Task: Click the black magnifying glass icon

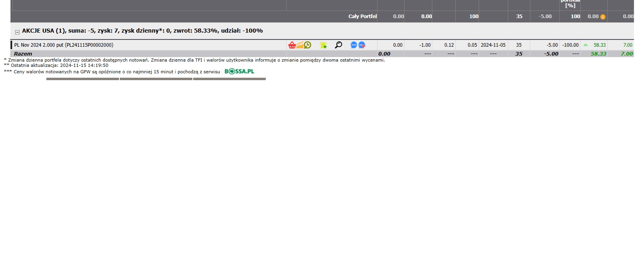Action: click(338, 45)
